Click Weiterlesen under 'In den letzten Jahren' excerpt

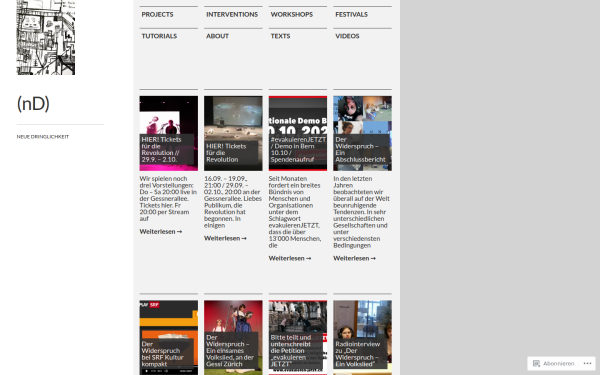pyautogui.click(x=354, y=258)
